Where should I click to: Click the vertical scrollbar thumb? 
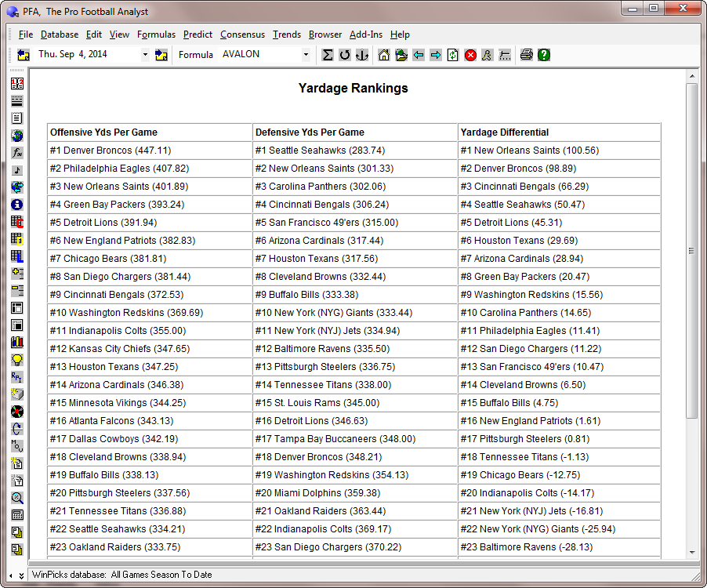691,251
